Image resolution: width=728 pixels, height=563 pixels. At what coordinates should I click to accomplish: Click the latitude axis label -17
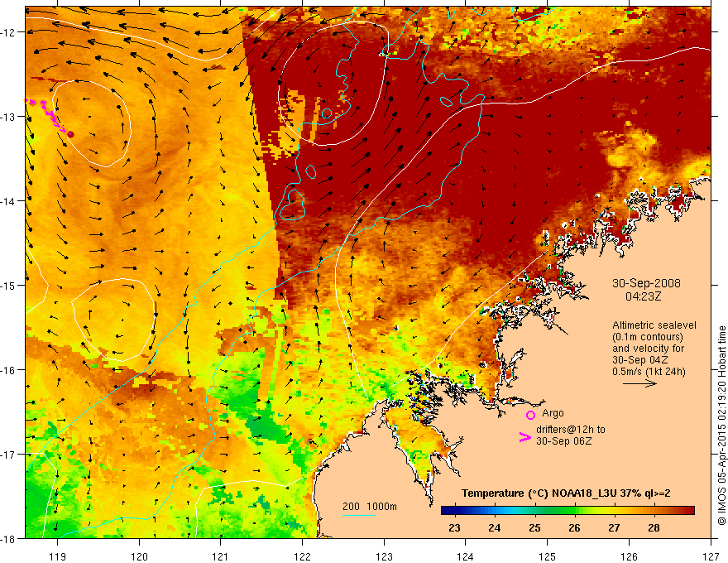pyautogui.click(x=7, y=454)
